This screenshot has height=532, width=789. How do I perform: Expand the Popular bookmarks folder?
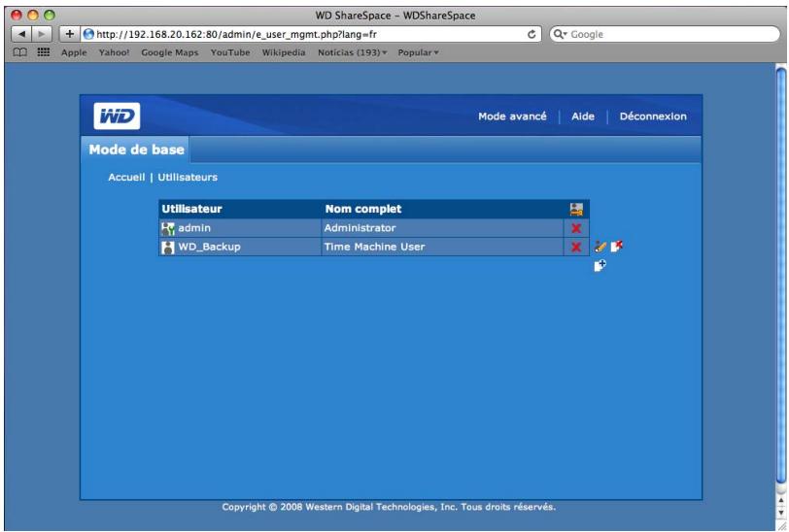(x=418, y=52)
